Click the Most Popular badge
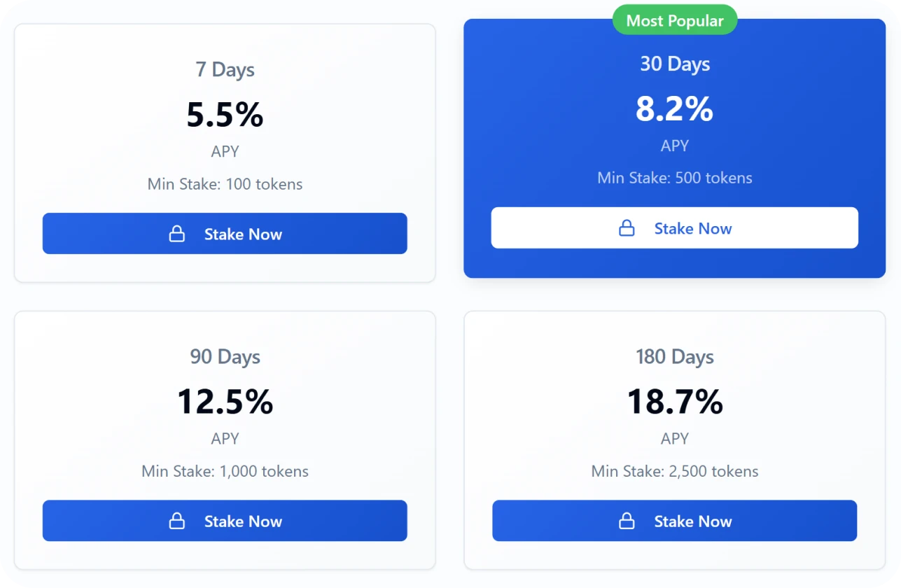901x588 pixels. (674, 20)
